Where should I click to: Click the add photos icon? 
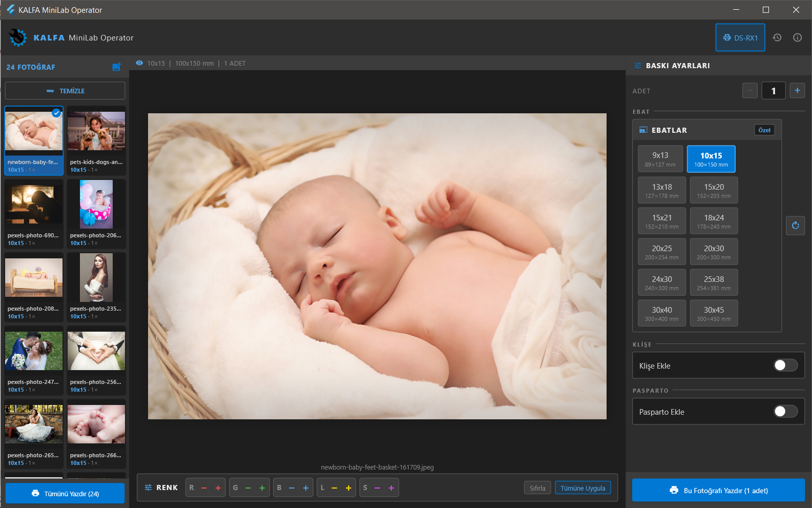(117, 67)
